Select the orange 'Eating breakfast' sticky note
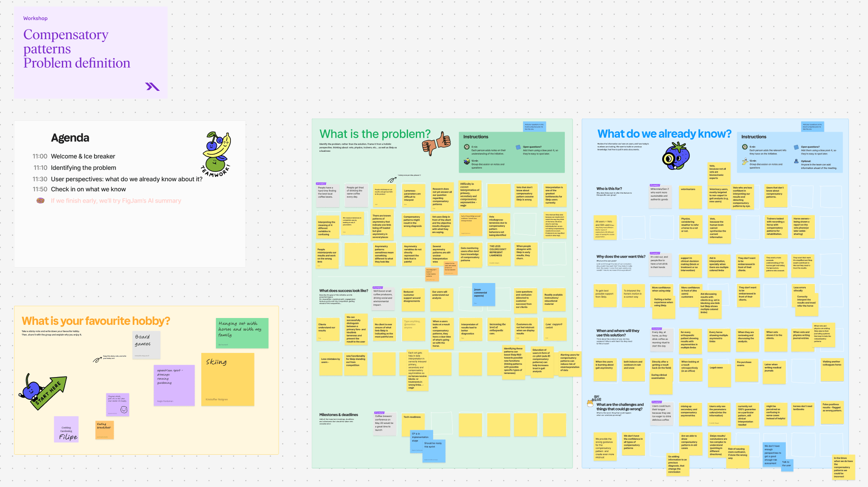Screen dimensions: 868x487 pyautogui.click(x=105, y=430)
